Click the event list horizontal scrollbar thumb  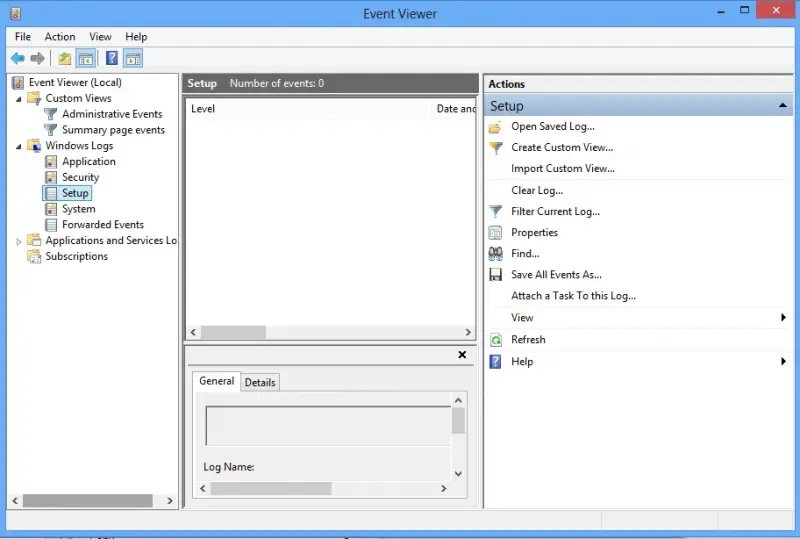click(x=233, y=332)
